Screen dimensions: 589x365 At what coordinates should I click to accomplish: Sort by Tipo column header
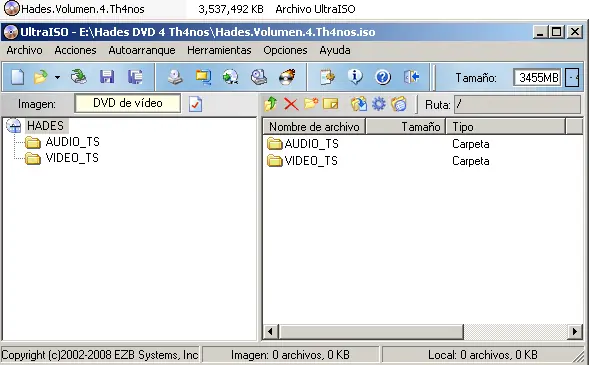pyautogui.click(x=506, y=127)
